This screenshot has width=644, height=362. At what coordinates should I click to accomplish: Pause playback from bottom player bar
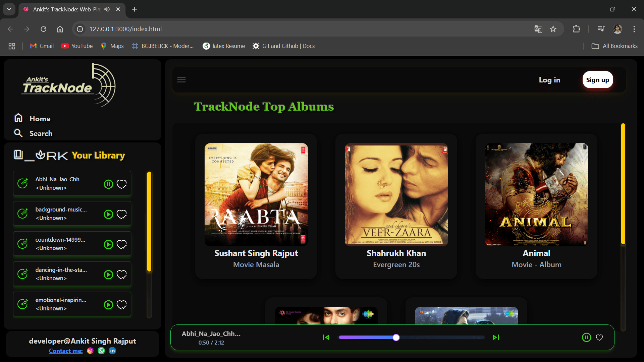[586, 337]
